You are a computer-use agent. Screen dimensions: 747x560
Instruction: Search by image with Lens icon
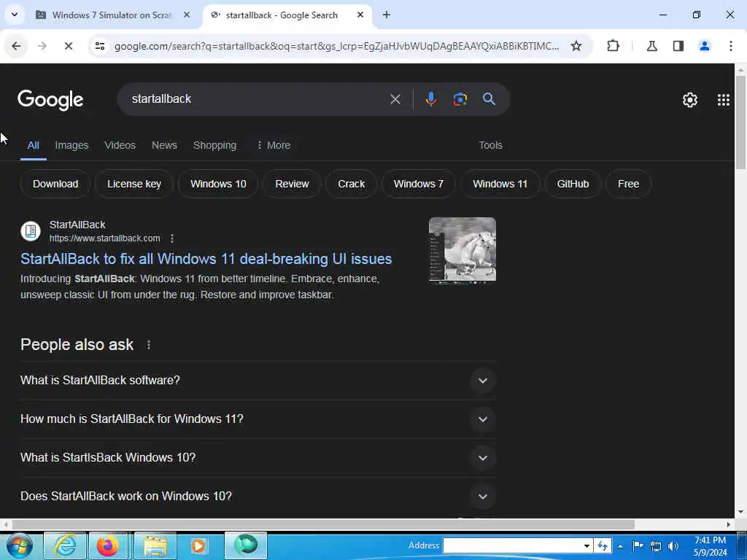pos(460,99)
